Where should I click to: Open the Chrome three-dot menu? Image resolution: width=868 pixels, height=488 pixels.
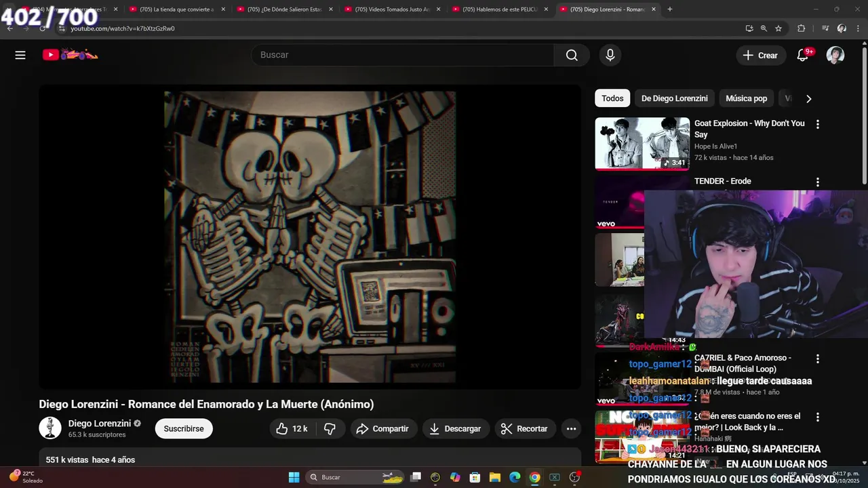[x=859, y=28]
